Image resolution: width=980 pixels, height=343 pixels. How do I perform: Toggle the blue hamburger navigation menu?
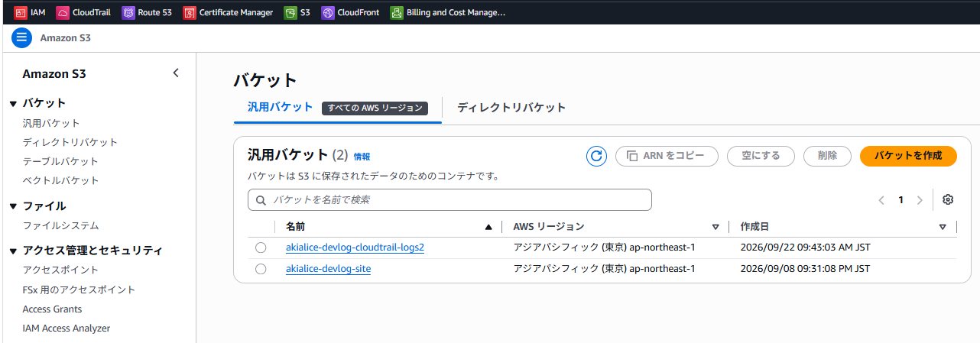(x=22, y=37)
